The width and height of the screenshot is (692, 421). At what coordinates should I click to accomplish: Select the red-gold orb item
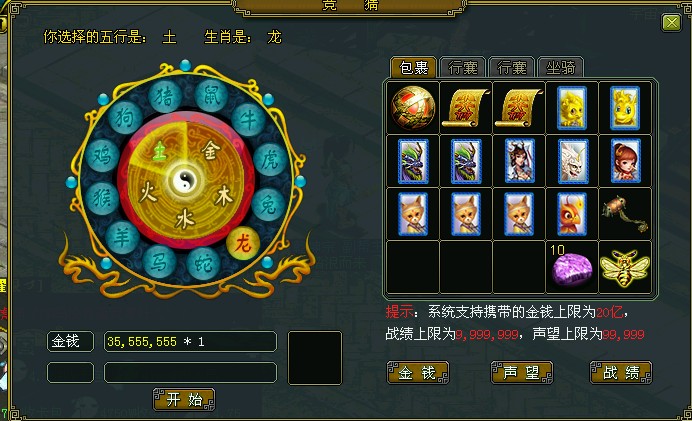pyautogui.click(x=413, y=108)
